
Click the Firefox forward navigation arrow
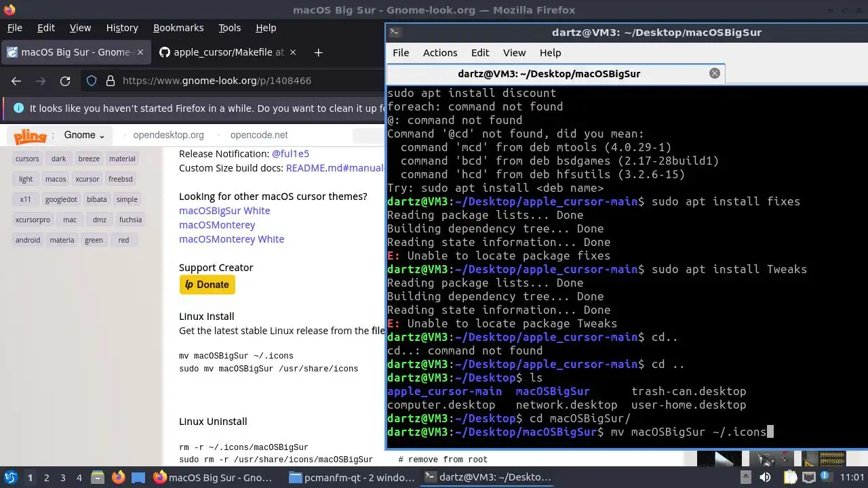41,81
